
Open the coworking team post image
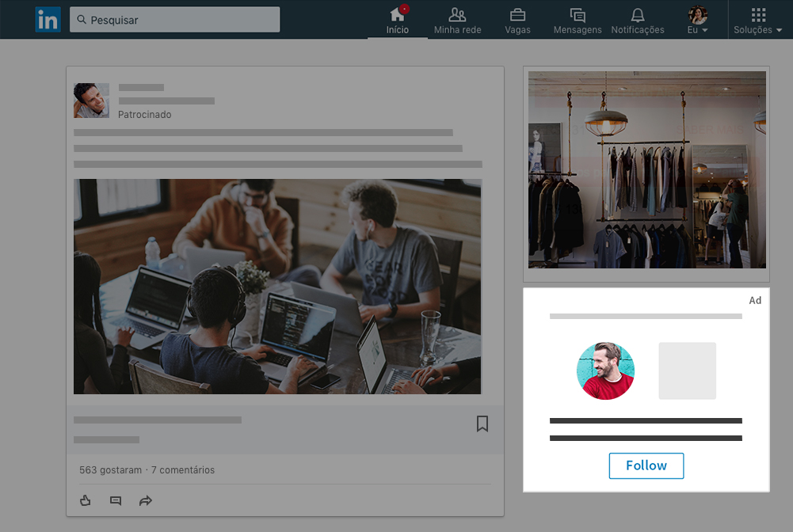pos(277,286)
